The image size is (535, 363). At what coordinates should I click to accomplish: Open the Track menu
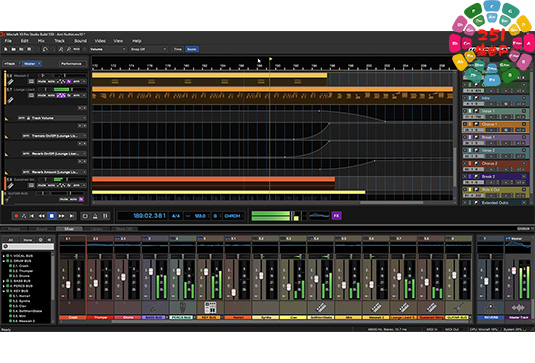pos(59,41)
